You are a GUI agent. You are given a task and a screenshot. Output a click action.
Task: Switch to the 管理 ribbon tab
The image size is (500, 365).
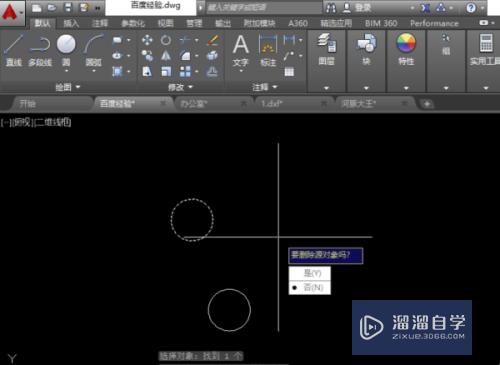(x=194, y=23)
